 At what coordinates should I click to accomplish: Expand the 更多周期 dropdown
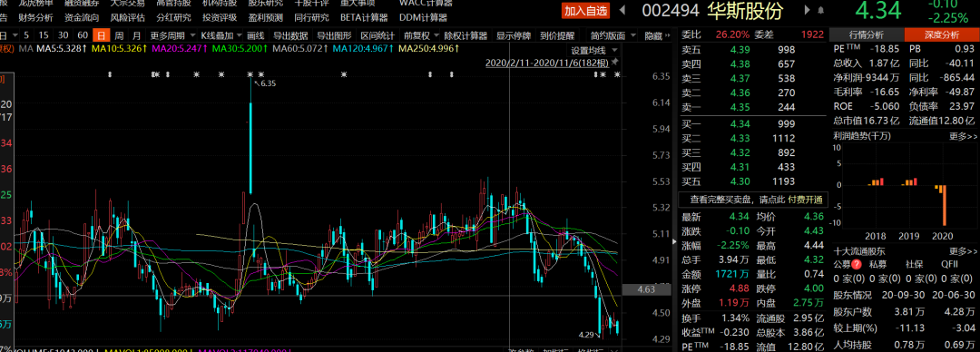[x=168, y=35]
